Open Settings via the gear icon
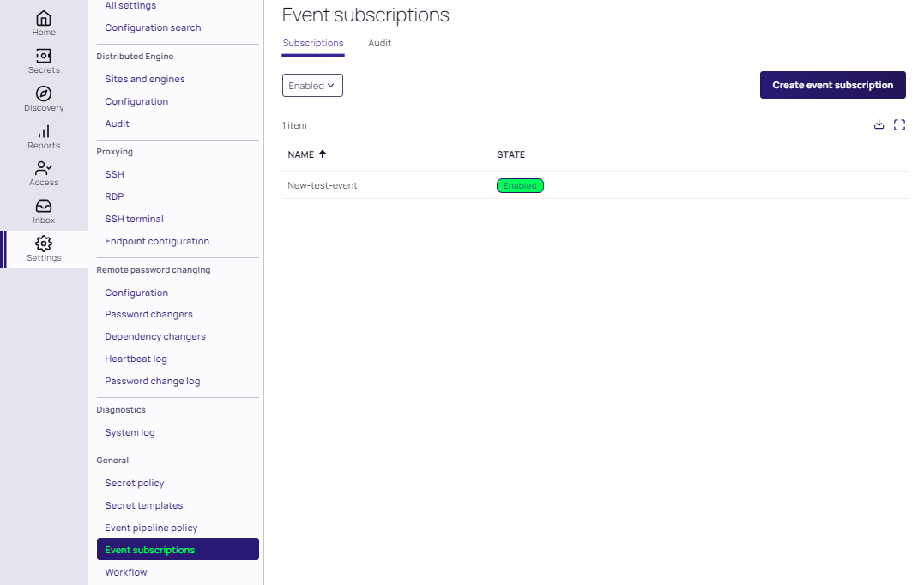This screenshot has height=585, width=924. [44, 244]
